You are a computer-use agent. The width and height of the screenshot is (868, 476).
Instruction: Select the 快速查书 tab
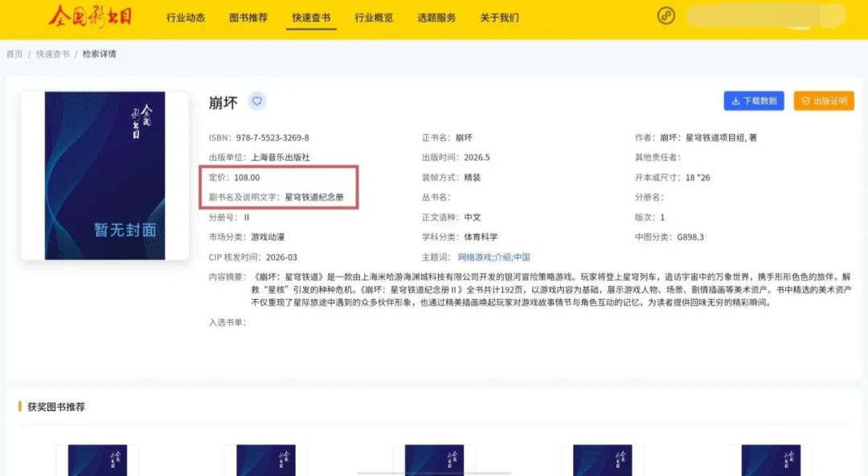click(311, 18)
